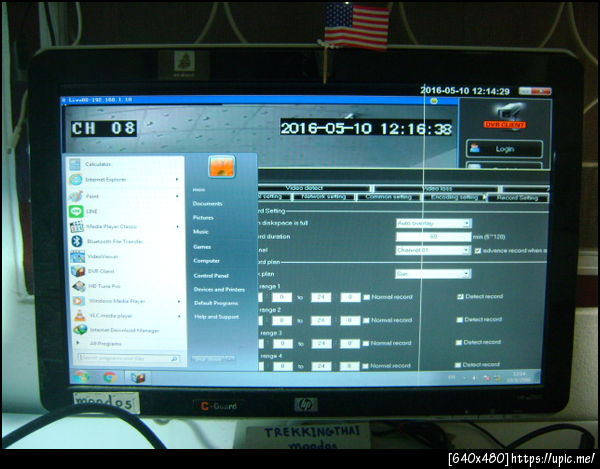This screenshot has height=469, width=600.
Task: Open the Auto overlay disk-full dropdown
Action: 434,223
